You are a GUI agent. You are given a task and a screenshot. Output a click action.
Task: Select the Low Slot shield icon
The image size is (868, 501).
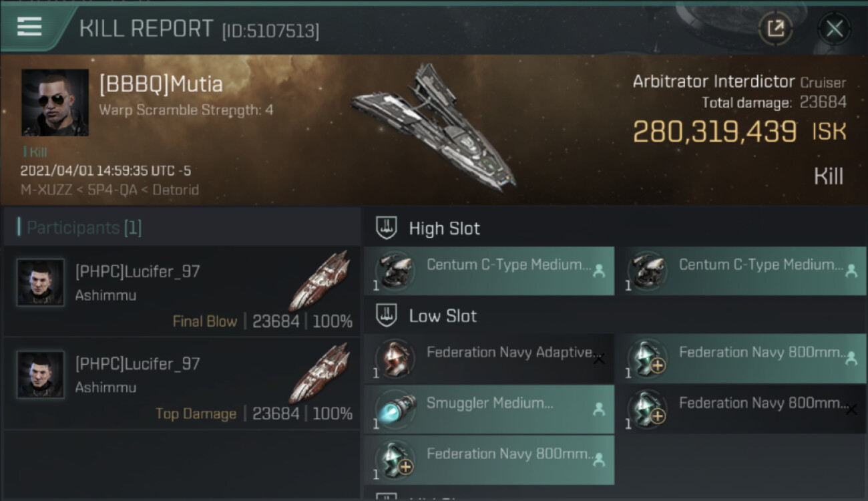point(387,315)
